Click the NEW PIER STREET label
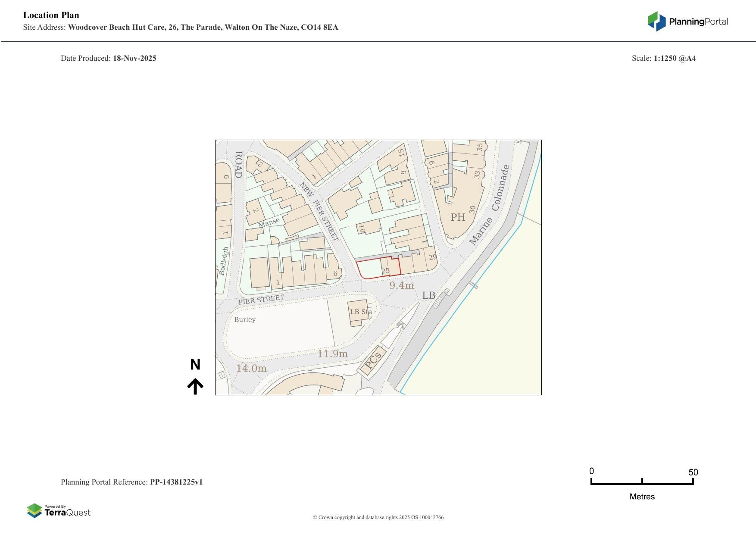Image resolution: width=756 pixels, height=535 pixels. click(319, 211)
